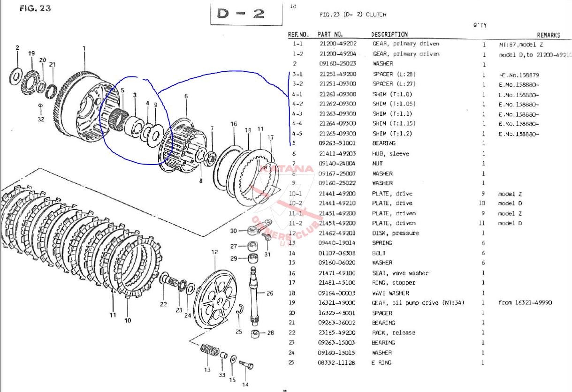Click the PART NO. column header
The image size is (572, 392).
point(330,34)
